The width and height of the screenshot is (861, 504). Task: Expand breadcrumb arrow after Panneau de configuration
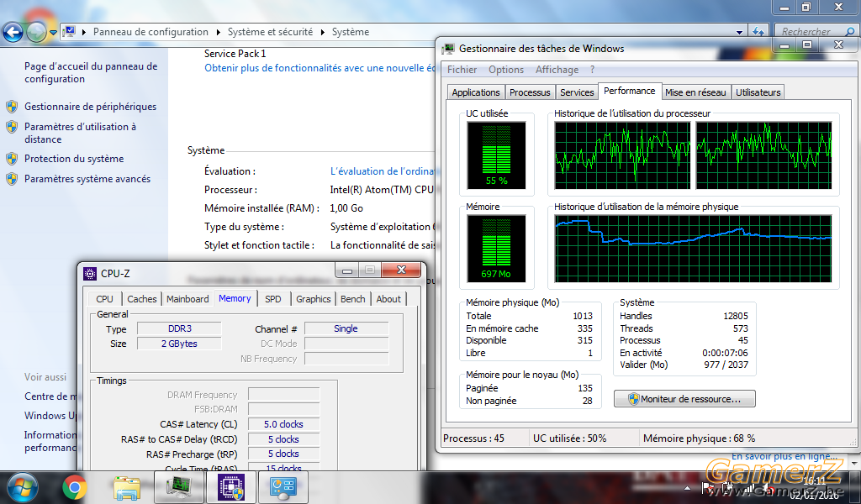[218, 33]
